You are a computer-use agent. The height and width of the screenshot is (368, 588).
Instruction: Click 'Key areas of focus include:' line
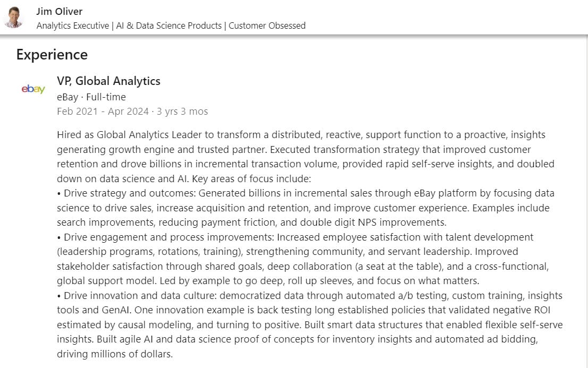click(251, 179)
